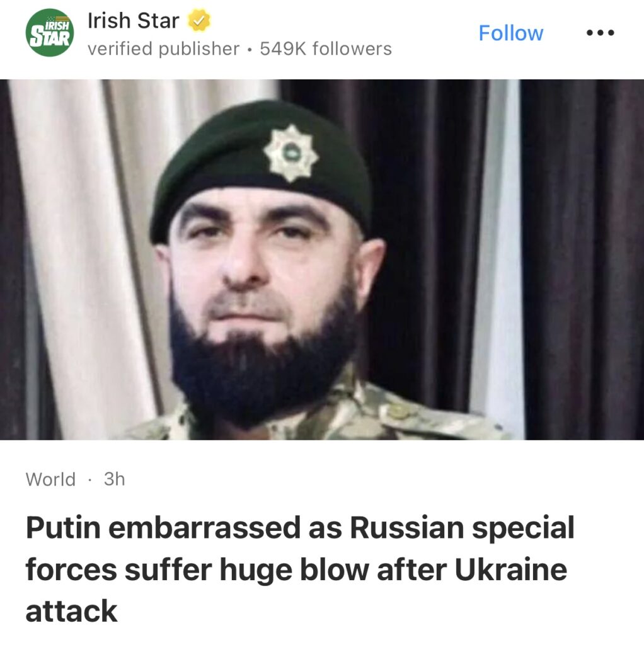Click the beret emblem in the photo
Screen dimensions: 644x645
[291, 153]
